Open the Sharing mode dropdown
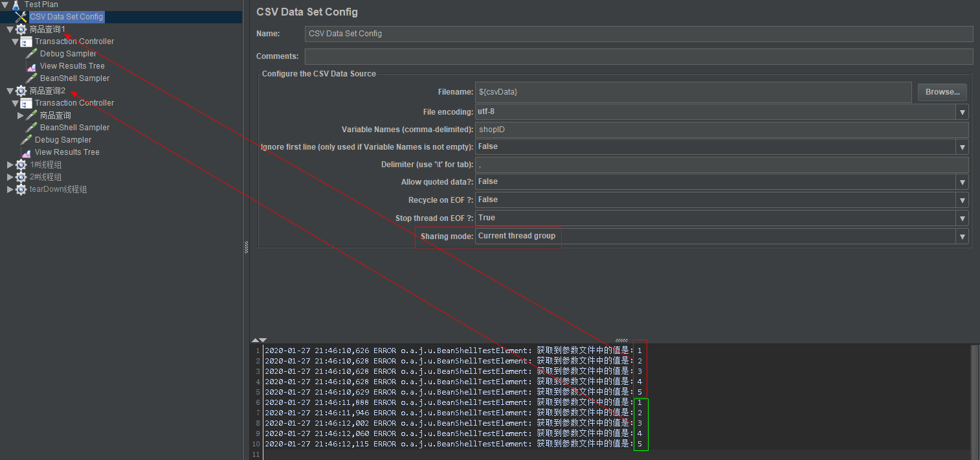The width and height of the screenshot is (980, 460). pos(963,236)
